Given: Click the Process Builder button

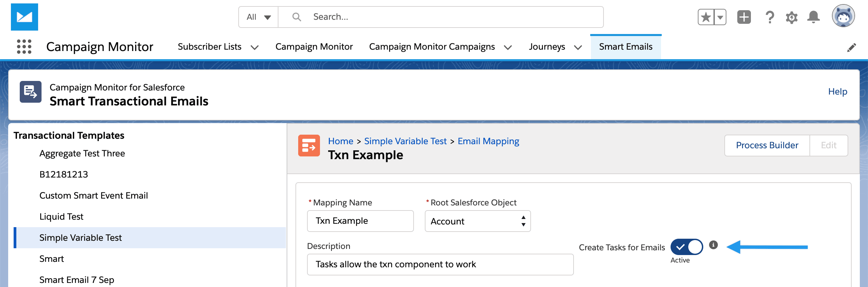Looking at the screenshot, I should tap(767, 145).
